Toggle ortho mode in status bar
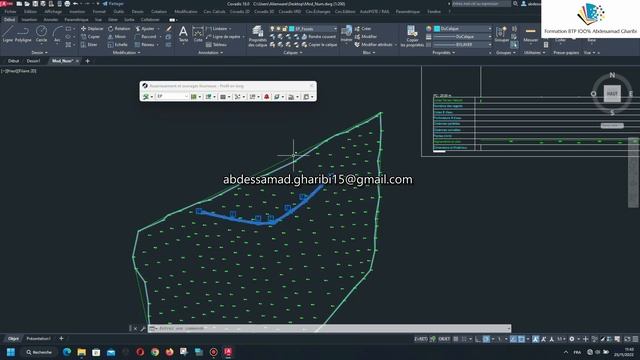Viewport: 640px width, 360px height. (x=478, y=339)
